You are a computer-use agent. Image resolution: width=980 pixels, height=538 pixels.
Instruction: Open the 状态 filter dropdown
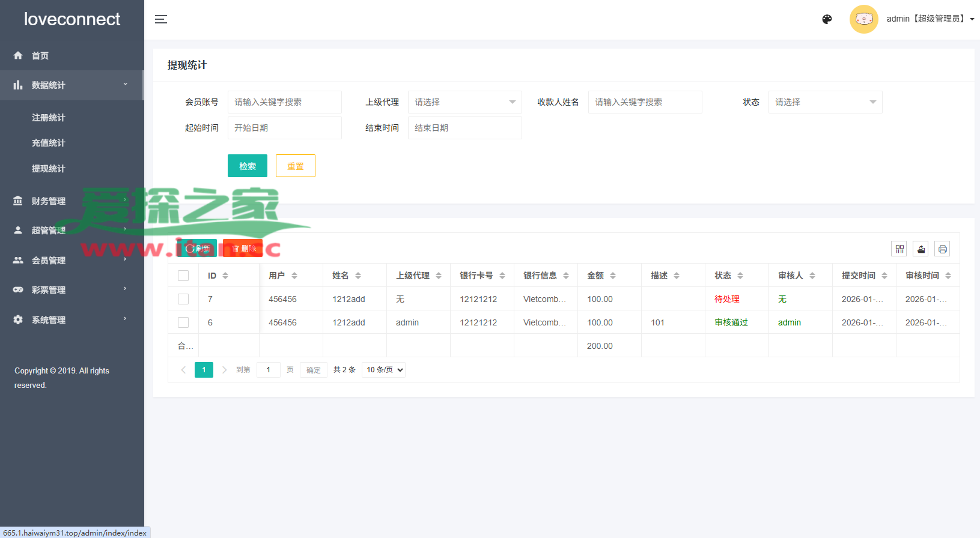825,102
